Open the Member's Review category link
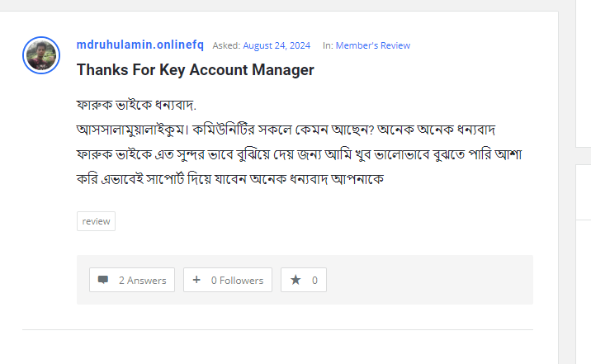 tap(372, 45)
